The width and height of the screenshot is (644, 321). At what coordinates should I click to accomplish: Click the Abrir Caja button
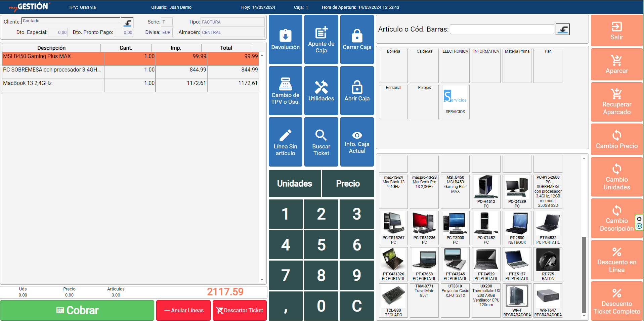pos(357,91)
